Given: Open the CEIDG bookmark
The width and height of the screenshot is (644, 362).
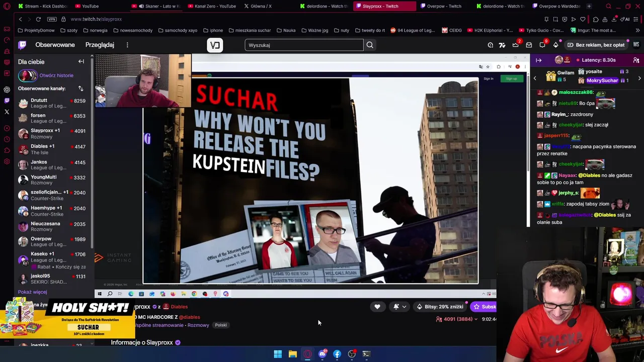Looking at the screenshot, I should (x=452, y=30).
